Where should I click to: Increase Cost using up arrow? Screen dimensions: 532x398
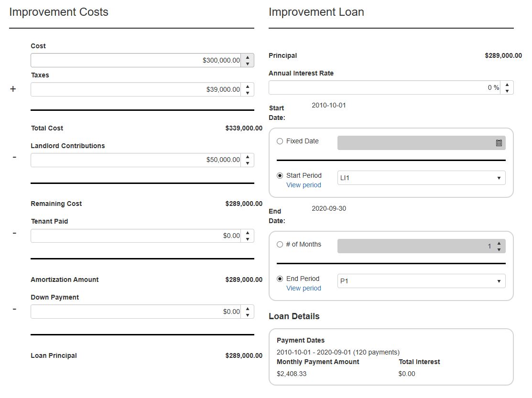(248, 57)
